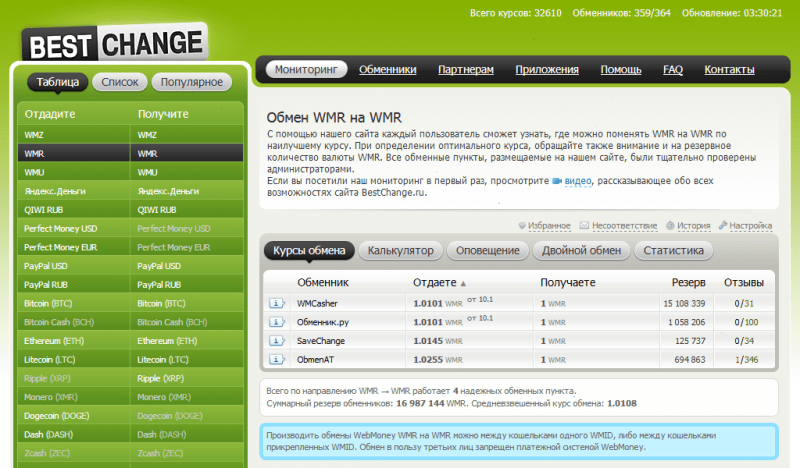Open the Избранное link
This screenshot has height=468, width=800.
pos(549,226)
